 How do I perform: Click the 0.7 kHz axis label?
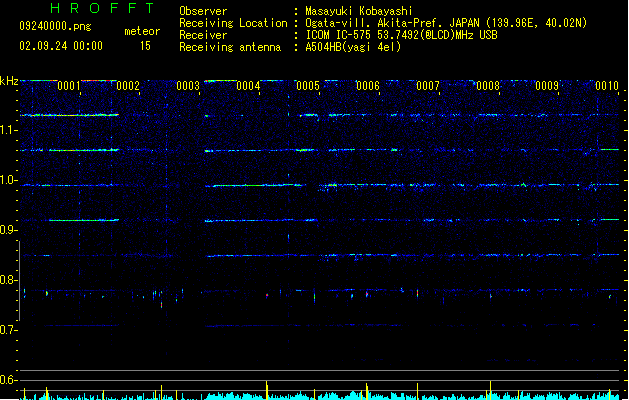[9, 330]
